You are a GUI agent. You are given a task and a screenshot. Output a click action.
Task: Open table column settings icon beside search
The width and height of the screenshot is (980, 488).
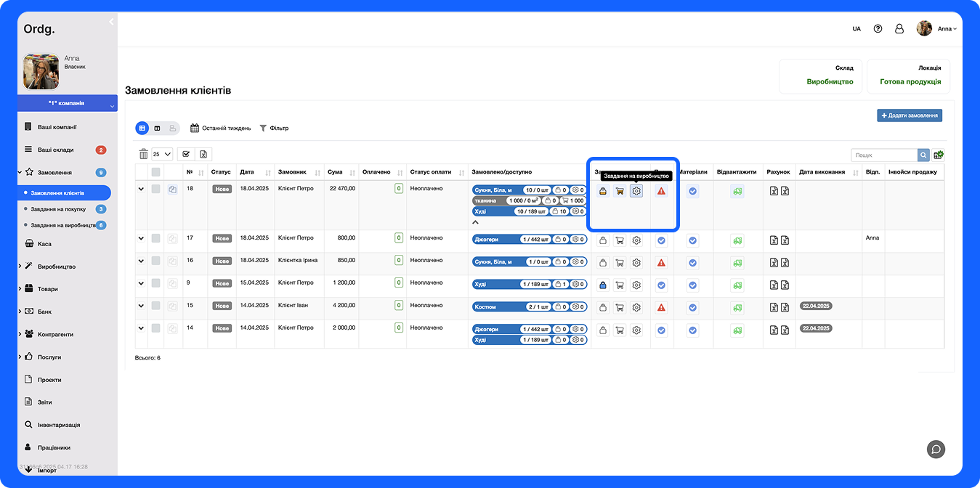click(939, 155)
